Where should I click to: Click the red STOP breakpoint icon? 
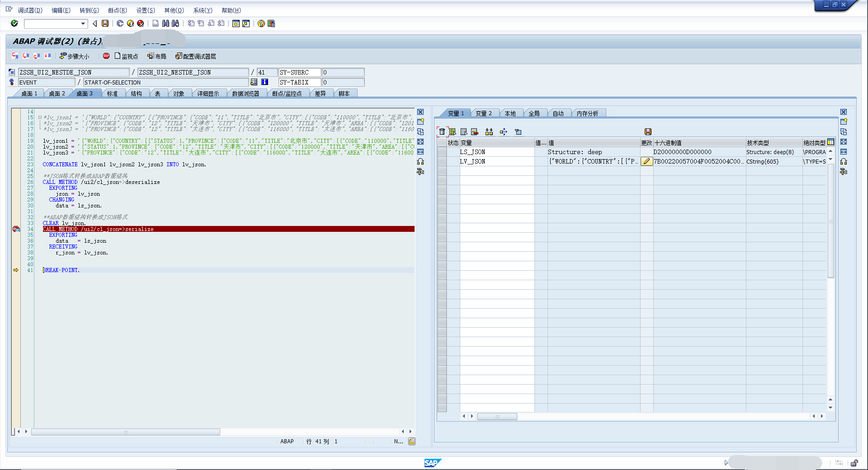click(x=106, y=56)
